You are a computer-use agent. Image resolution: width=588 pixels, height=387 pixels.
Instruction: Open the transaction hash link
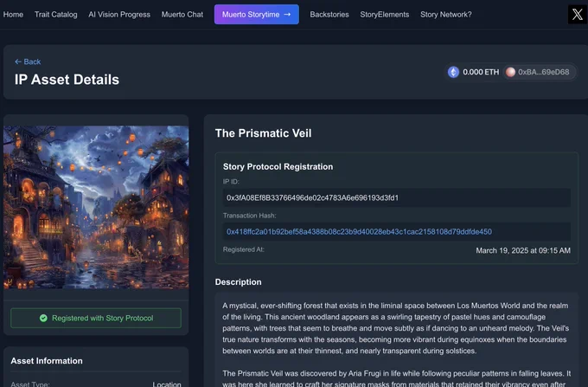pyautogui.click(x=359, y=232)
